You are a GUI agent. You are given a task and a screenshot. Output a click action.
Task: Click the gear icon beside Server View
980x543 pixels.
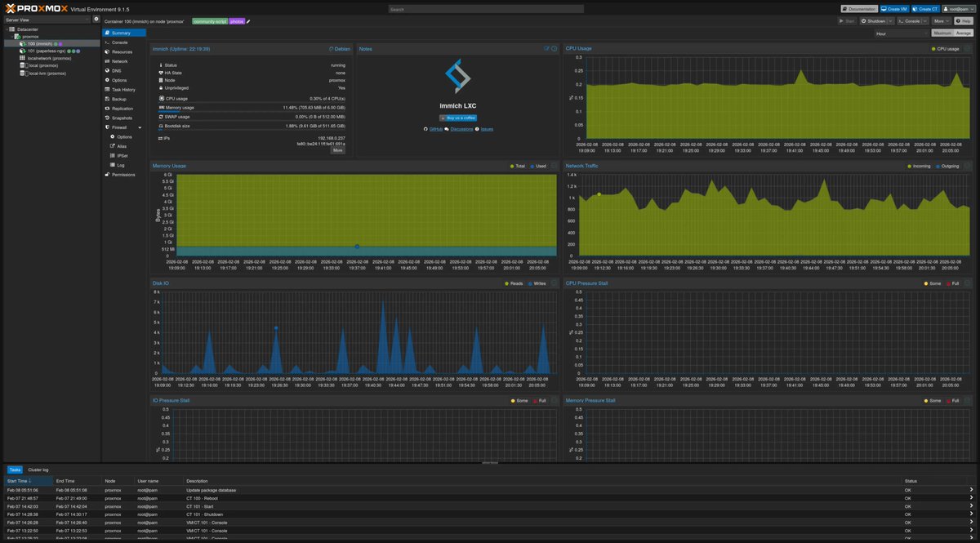(96, 19)
